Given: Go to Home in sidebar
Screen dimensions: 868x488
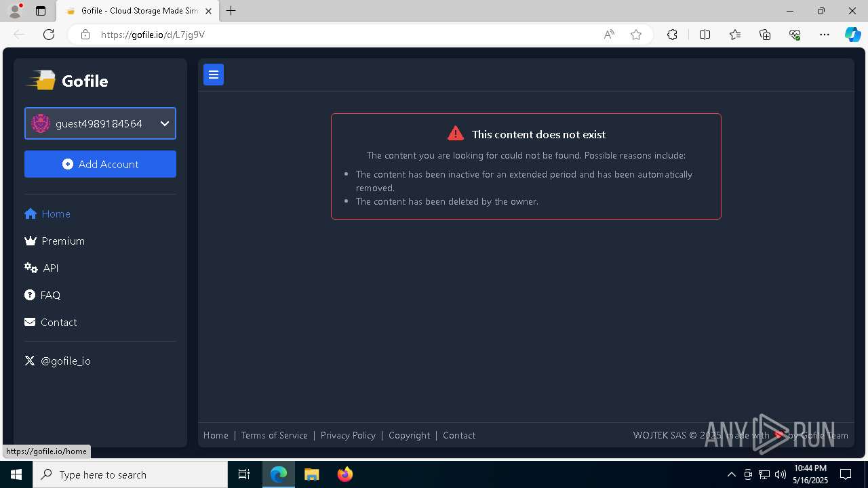Looking at the screenshot, I should [x=47, y=213].
